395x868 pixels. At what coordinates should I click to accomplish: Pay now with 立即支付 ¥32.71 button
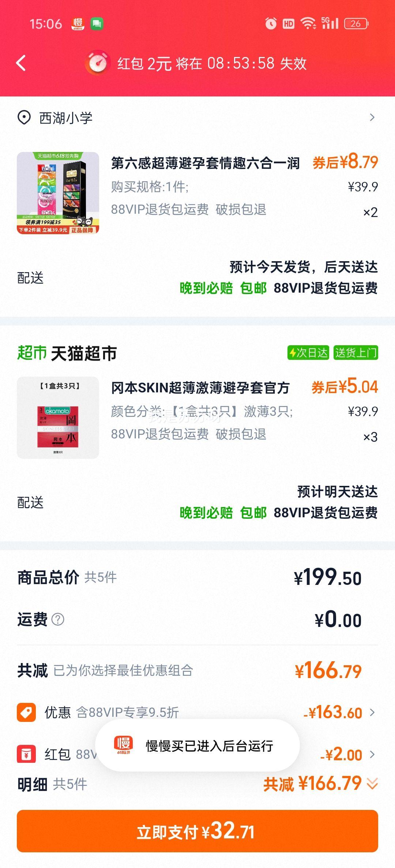[197, 831]
